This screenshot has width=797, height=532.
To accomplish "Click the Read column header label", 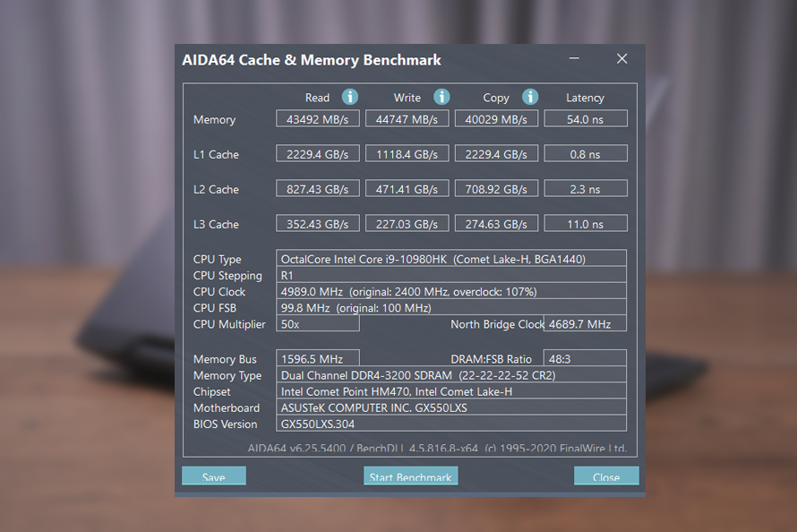I will [317, 98].
